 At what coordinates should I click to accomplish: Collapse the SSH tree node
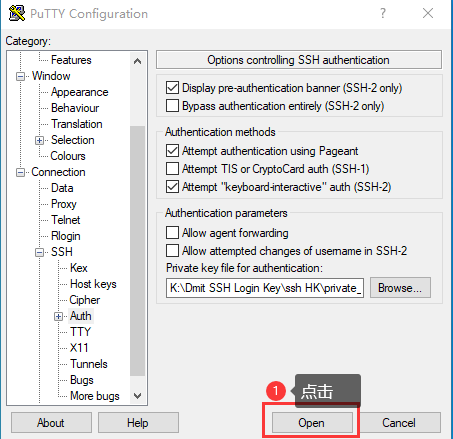(39, 253)
